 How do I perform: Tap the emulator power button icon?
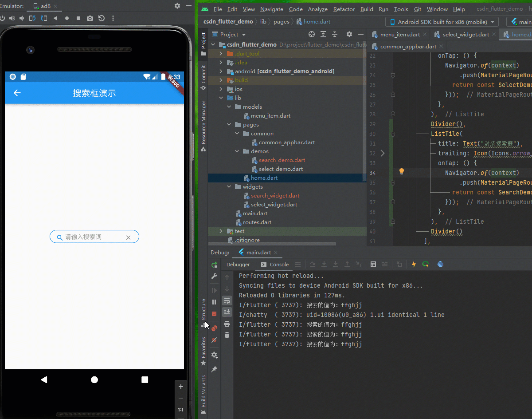click(2, 18)
